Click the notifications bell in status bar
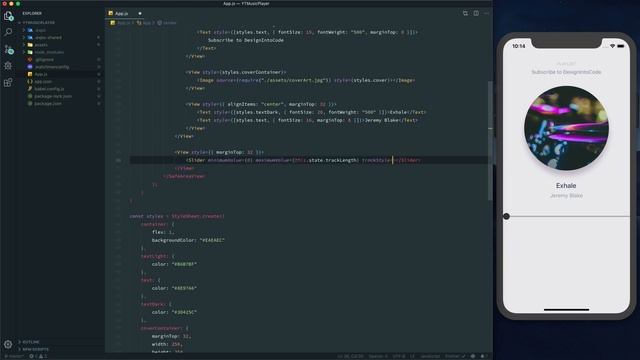 [x=483, y=356]
